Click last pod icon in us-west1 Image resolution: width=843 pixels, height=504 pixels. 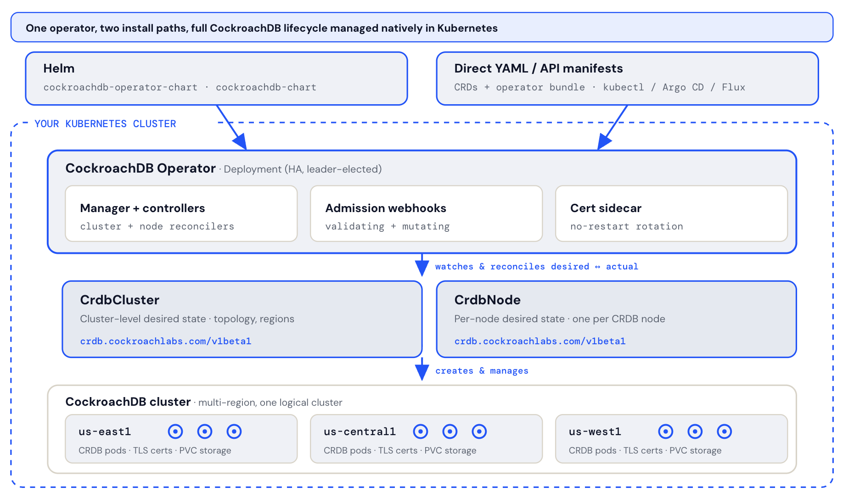pyautogui.click(x=725, y=431)
